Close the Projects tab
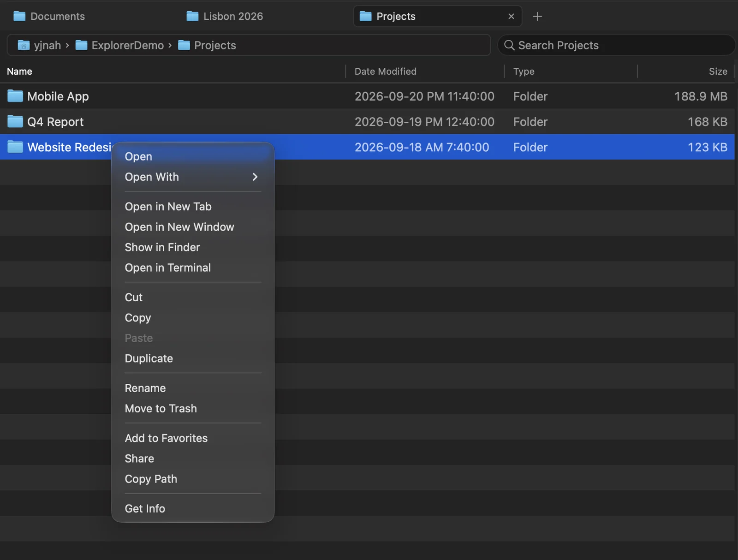 point(511,17)
